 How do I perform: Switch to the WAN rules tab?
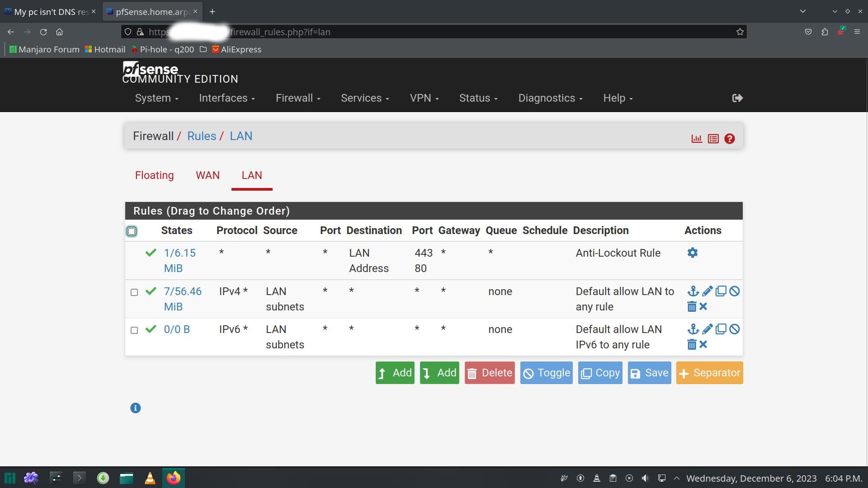[x=208, y=175]
